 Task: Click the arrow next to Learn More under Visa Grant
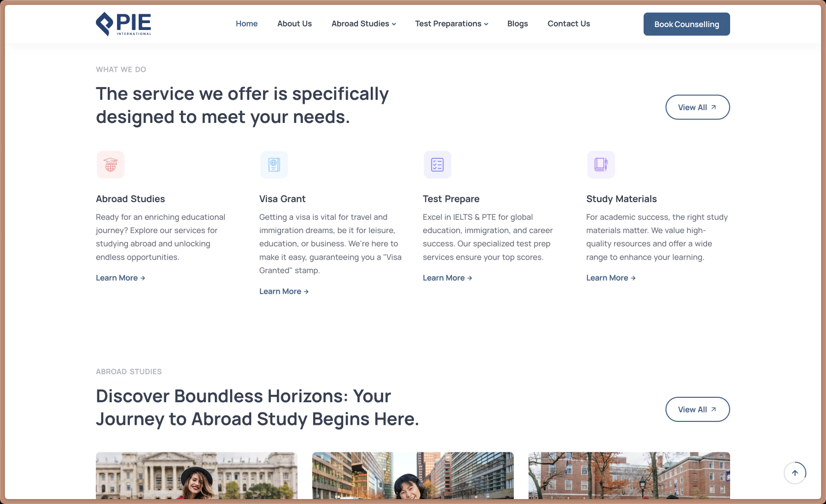(x=306, y=291)
